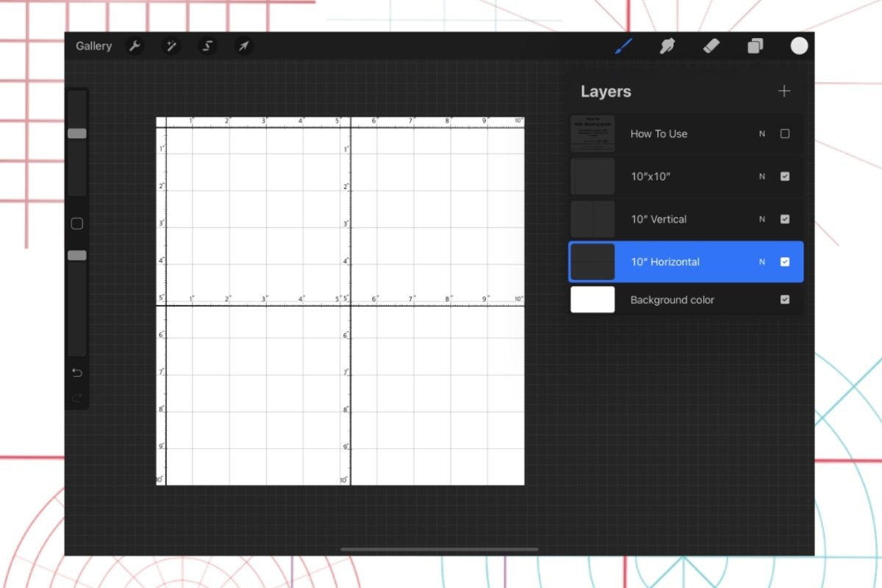The image size is (882, 588).
Task: Hide the 10" Vertical layer
Action: [785, 219]
